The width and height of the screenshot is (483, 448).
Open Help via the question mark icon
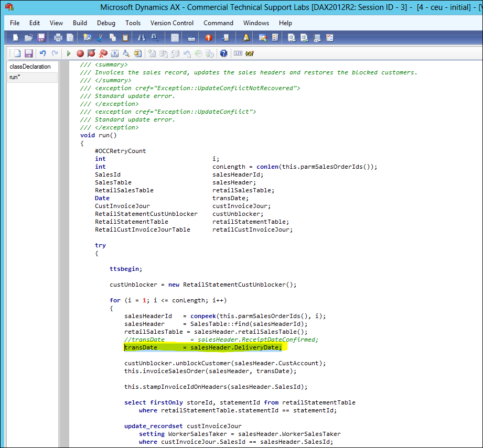click(x=223, y=53)
